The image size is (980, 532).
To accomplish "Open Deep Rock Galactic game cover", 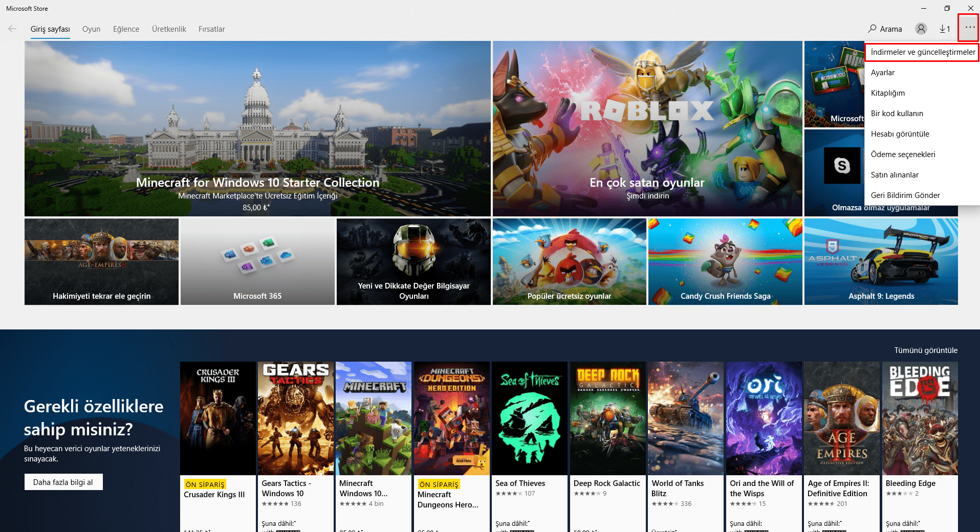I will (x=608, y=418).
